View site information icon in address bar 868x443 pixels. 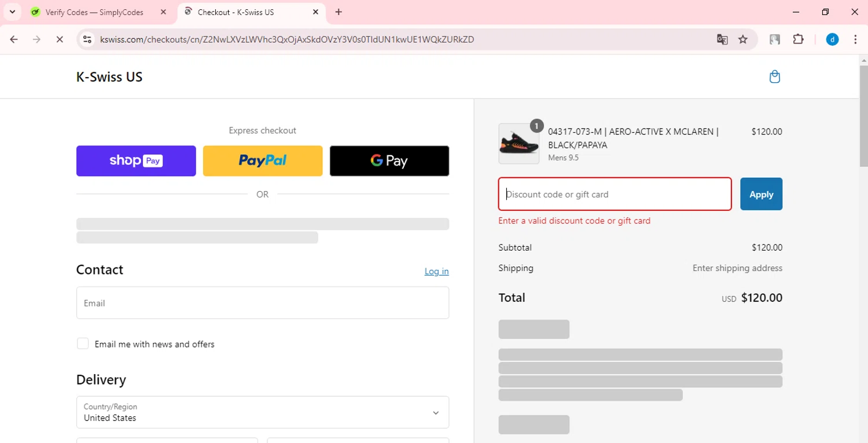tap(87, 39)
